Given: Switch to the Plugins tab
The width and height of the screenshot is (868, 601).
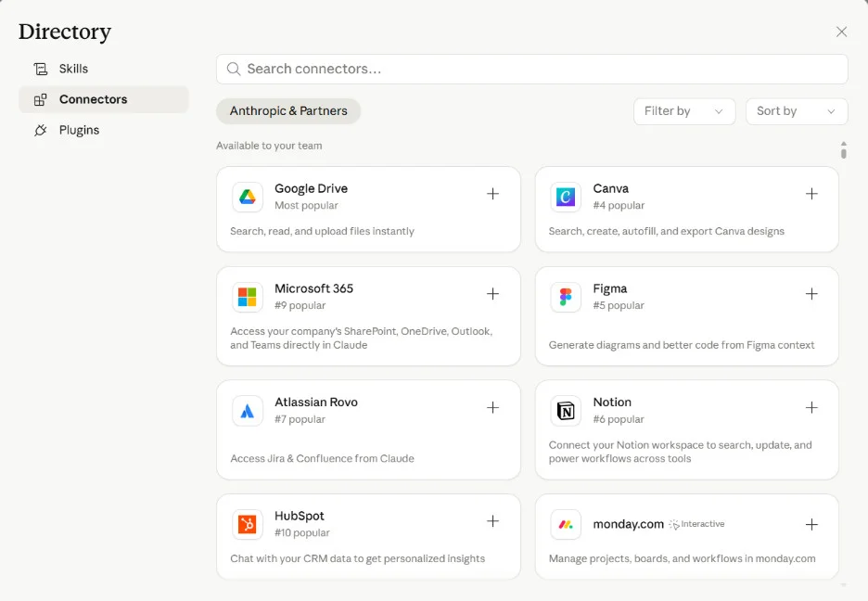Looking at the screenshot, I should click(x=104, y=130).
